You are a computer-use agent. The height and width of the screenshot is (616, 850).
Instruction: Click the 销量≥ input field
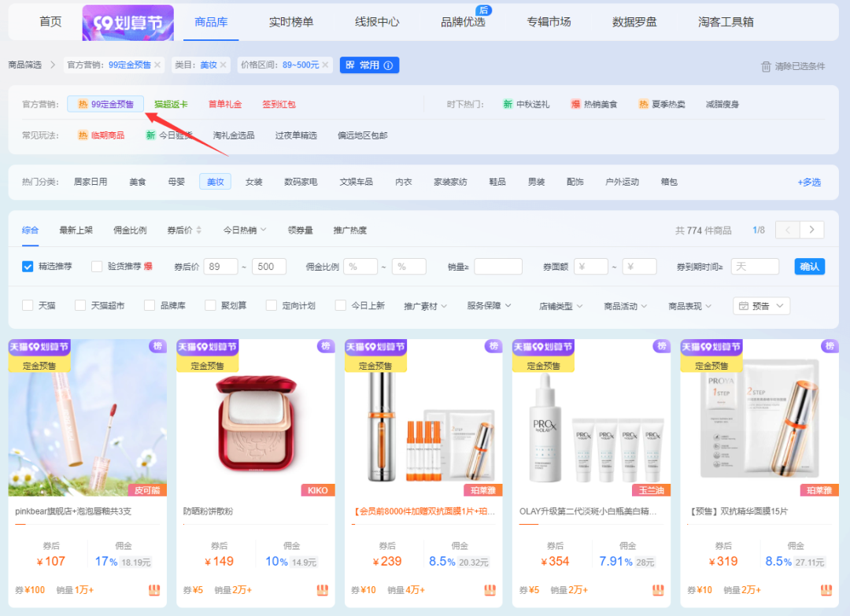coord(498,267)
